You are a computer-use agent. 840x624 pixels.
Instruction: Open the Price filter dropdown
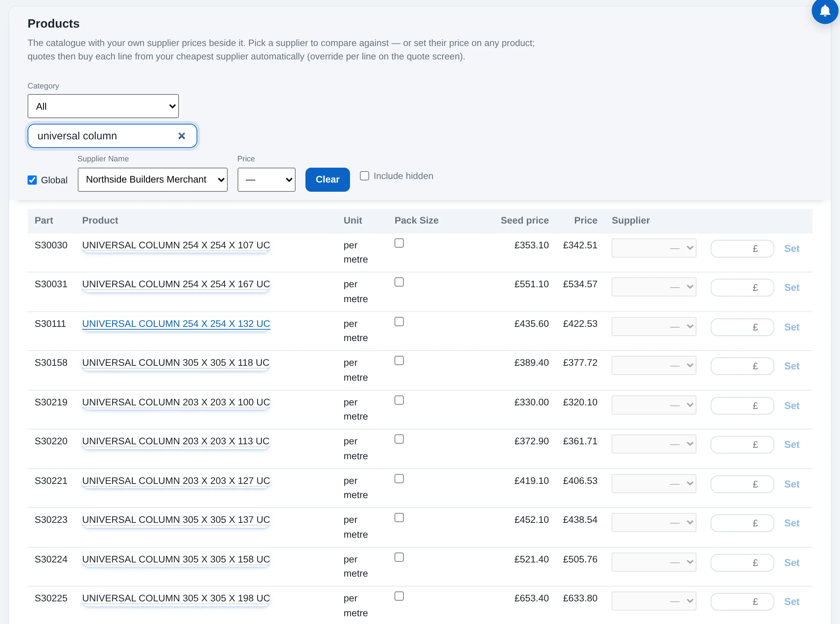pyautogui.click(x=266, y=180)
